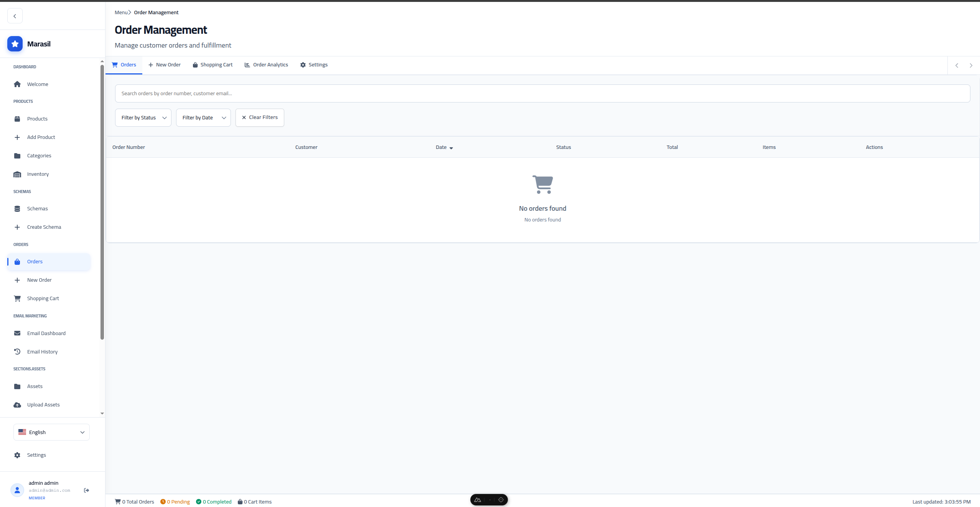980x507 pixels.
Task: Open Inventory from the sidebar
Action: click(38, 174)
